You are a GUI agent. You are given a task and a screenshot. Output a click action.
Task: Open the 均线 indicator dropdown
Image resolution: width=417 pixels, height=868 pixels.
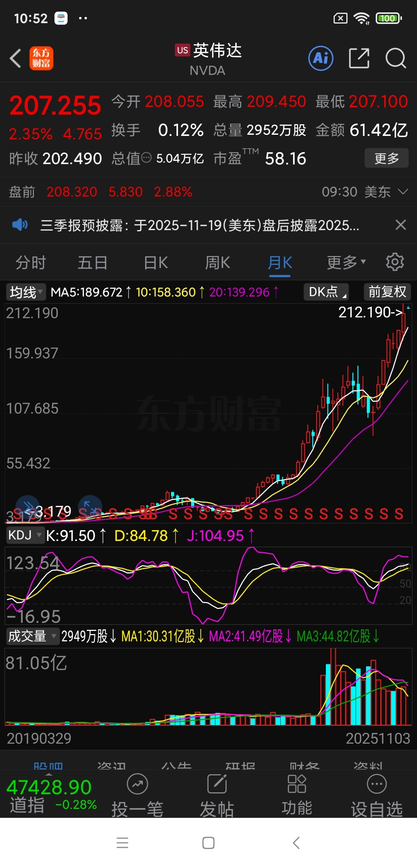pyautogui.click(x=26, y=292)
